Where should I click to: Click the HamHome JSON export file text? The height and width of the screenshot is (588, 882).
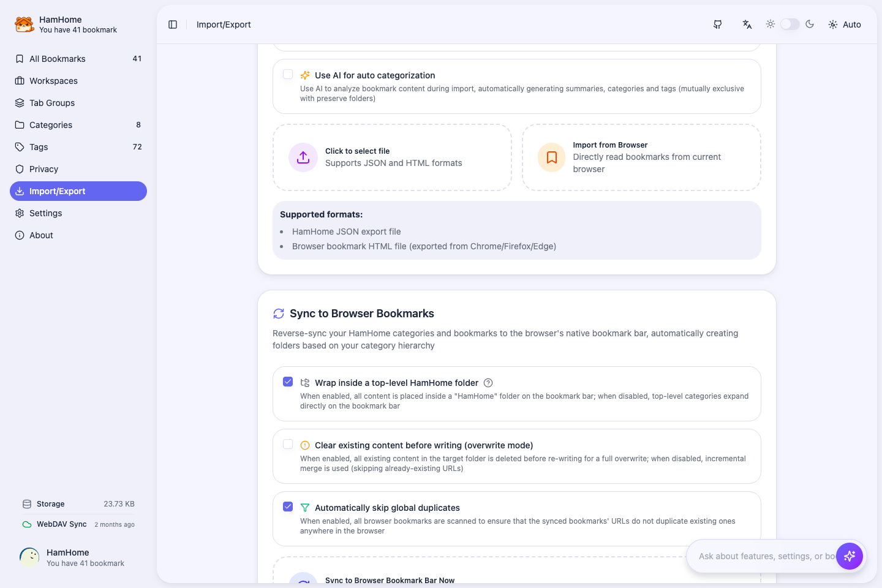pos(347,232)
